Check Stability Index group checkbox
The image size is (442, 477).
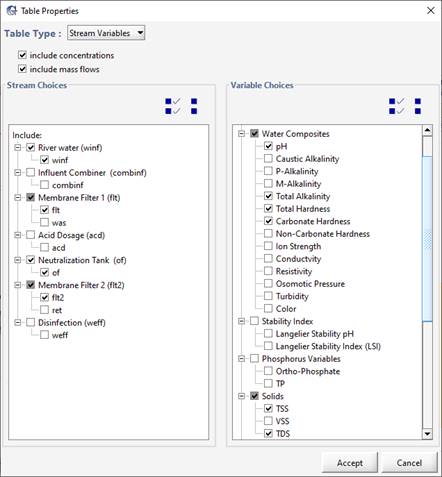pos(254,321)
